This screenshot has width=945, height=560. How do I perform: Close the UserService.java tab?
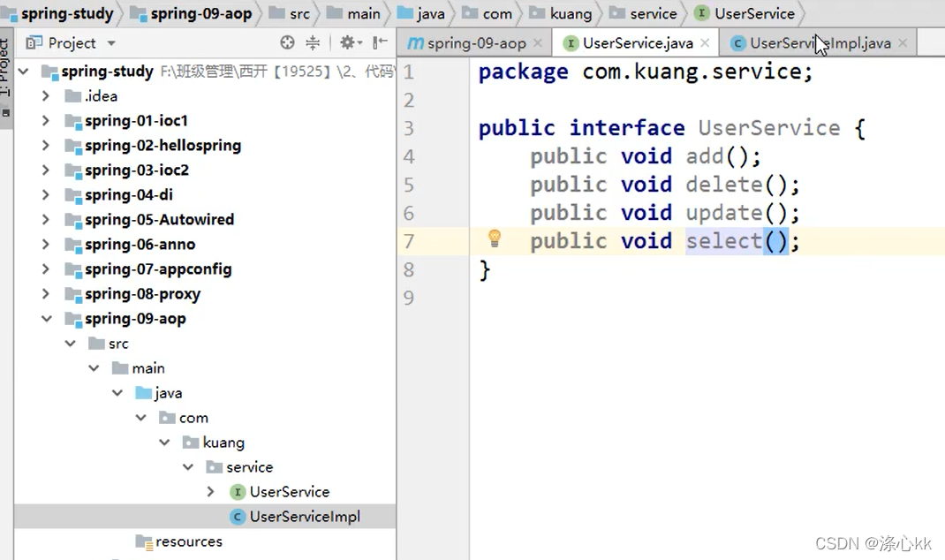(x=705, y=42)
